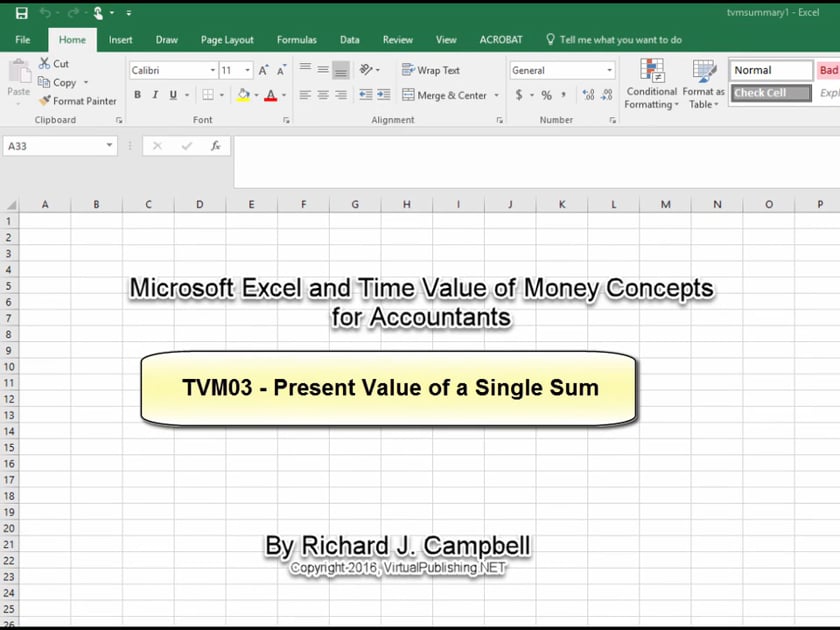Click the red Font Color button

point(271,95)
